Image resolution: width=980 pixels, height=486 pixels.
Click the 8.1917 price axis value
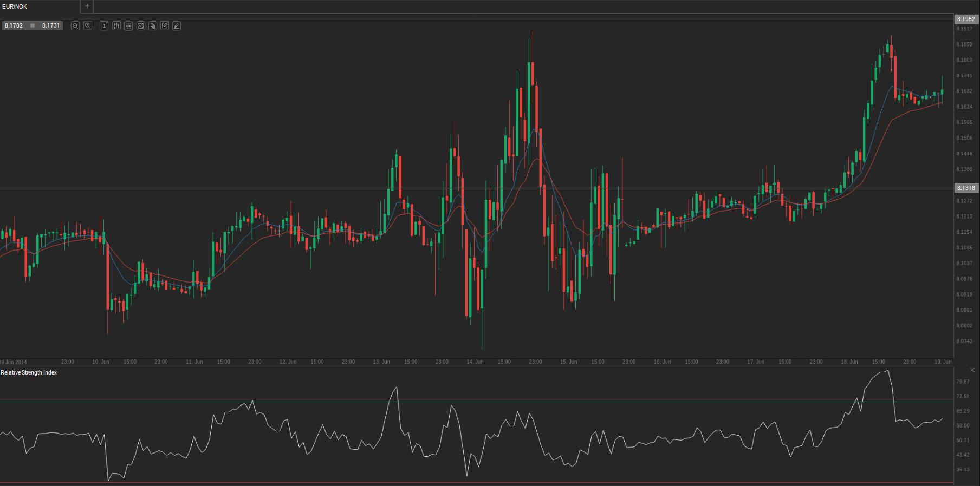pyautogui.click(x=964, y=29)
